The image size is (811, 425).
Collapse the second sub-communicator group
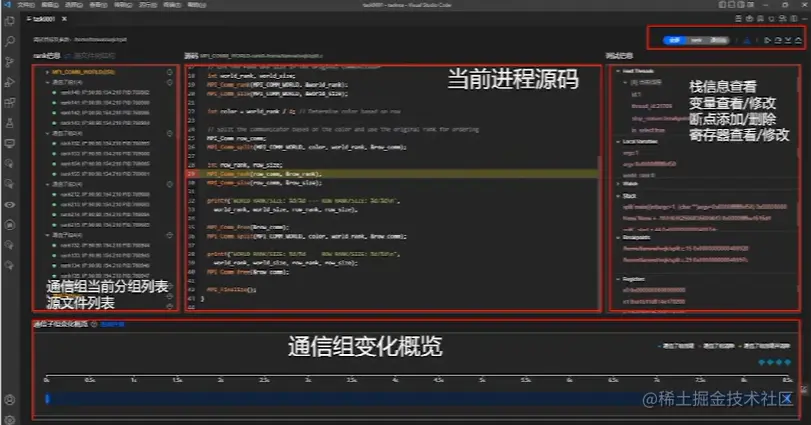(47, 133)
